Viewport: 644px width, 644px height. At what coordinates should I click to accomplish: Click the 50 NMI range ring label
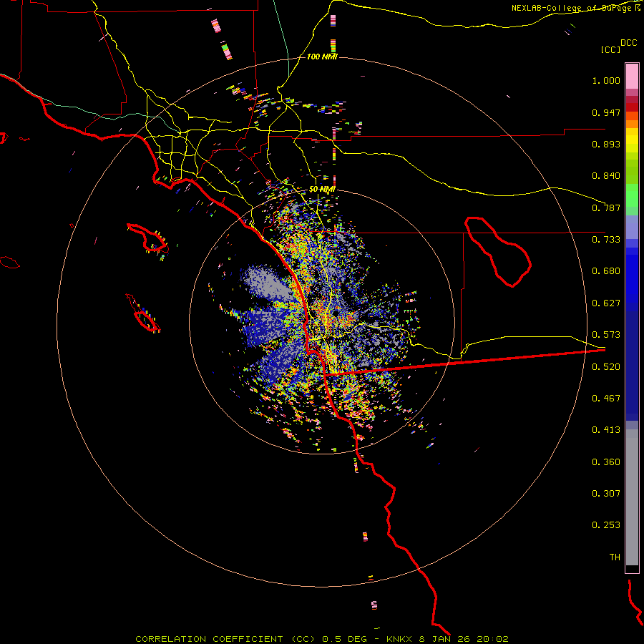(x=322, y=190)
